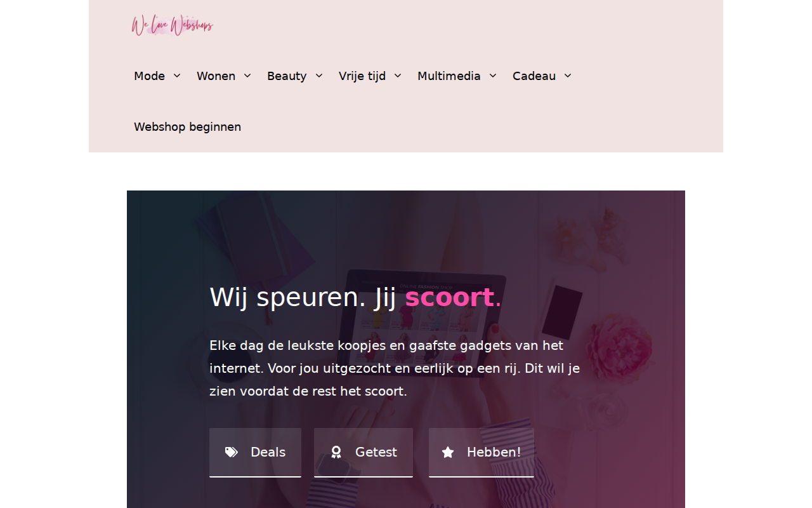Click the award ribbon icon beside Getest
The image size is (812, 508).
[x=336, y=452]
